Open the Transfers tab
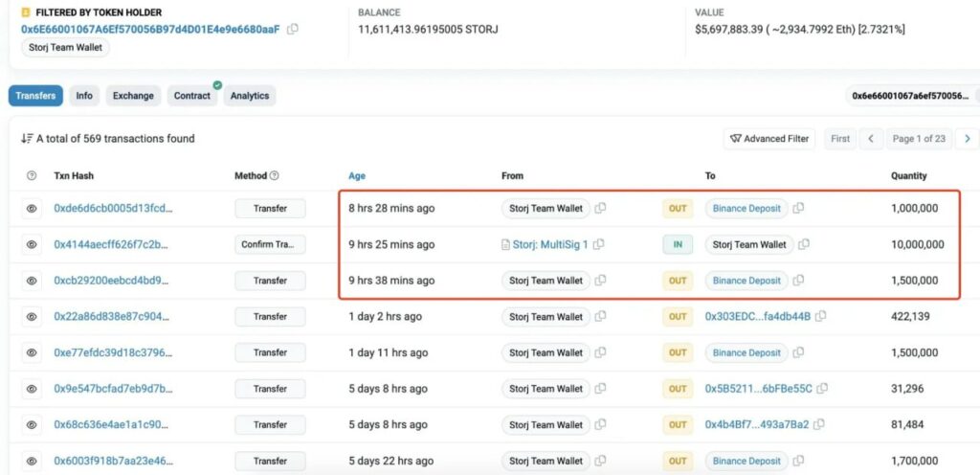The height and width of the screenshot is (475, 980). tap(35, 96)
